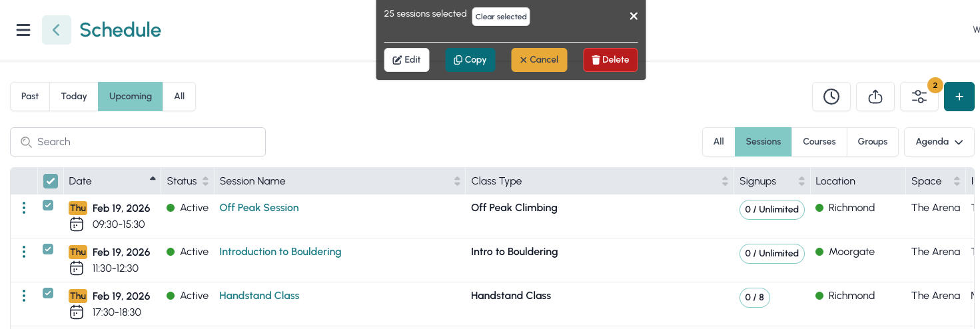Open the filter sliders icon button
Viewport: 980px width, 329px height.
tap(919, 97)
